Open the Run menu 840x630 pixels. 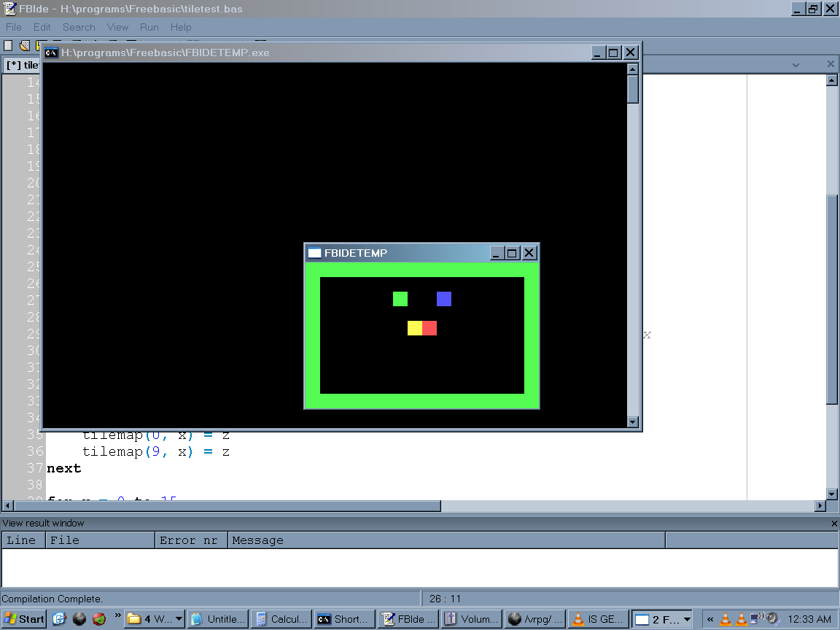(x=149, y=27)
